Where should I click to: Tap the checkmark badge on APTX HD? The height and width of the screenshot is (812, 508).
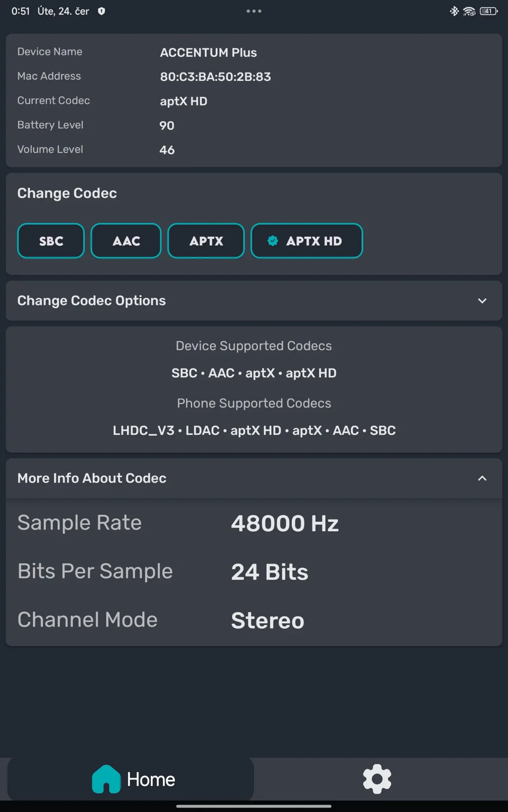tap(273, 241)
